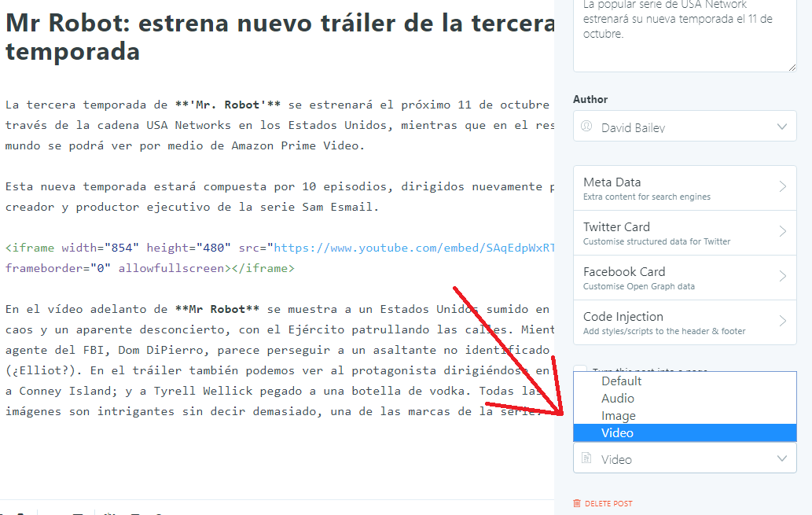Click the author avatar icon beside David Bailey
The height and width of the screenshot is (515, 812).
pyautogui.click(x=586, y=126)
